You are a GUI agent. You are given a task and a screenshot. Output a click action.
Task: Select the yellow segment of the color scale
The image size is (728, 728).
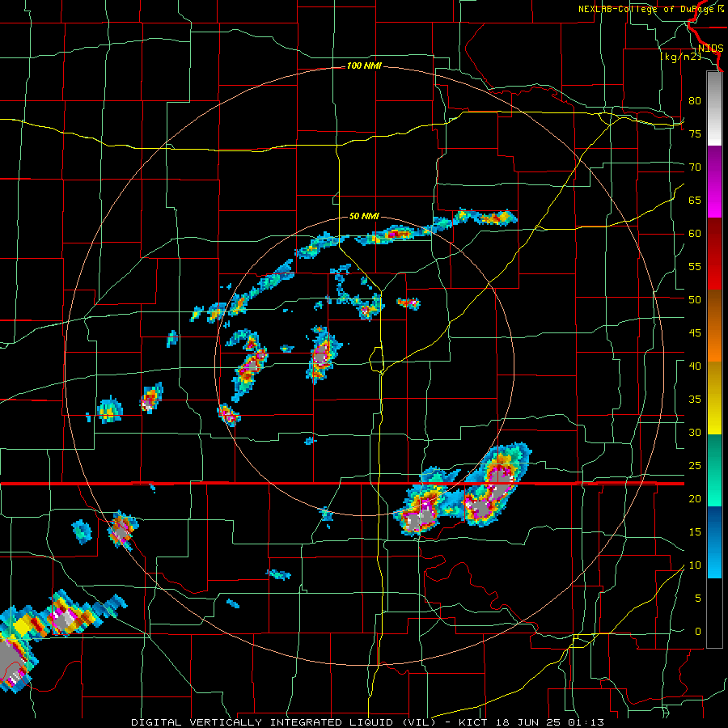tap(714, 398)
